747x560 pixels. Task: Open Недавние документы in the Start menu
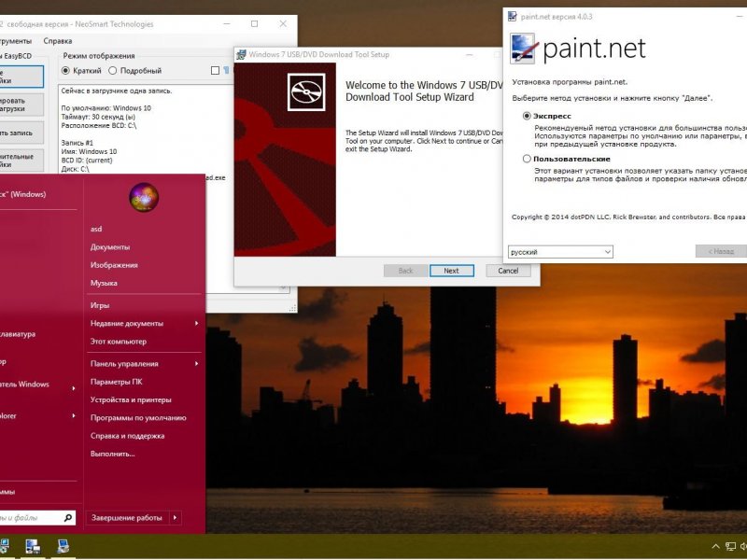127,323
